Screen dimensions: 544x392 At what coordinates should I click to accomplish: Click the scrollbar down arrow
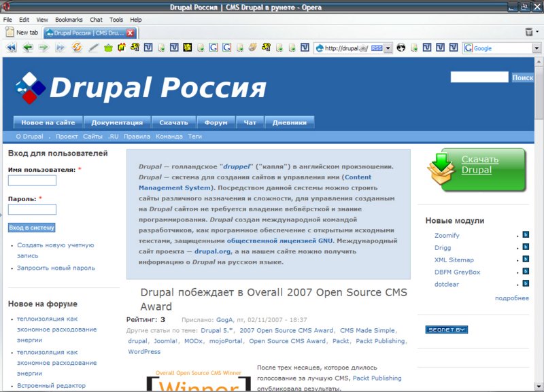click(x=539, y=386)
